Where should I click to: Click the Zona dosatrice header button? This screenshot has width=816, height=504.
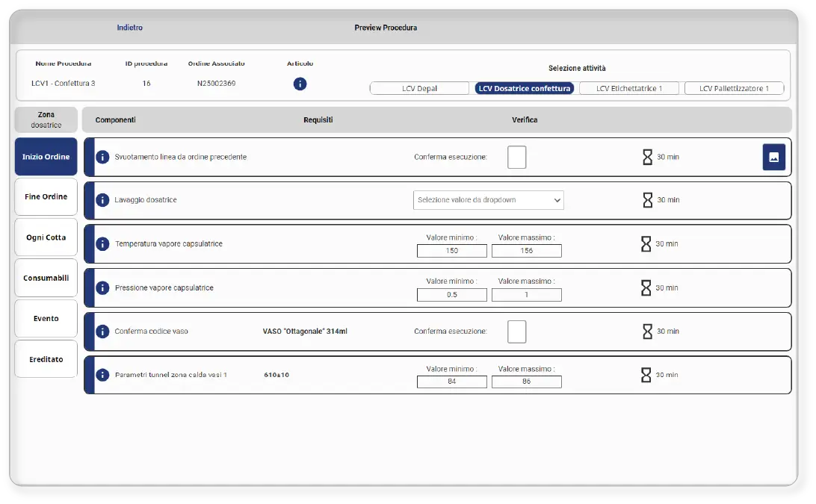coord(46,119)
